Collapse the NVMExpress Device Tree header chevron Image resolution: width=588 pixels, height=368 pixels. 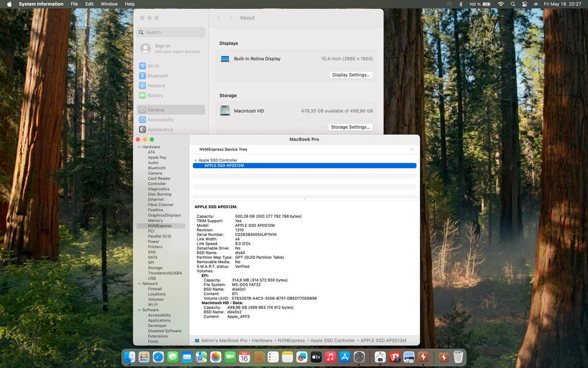(412, 150)
